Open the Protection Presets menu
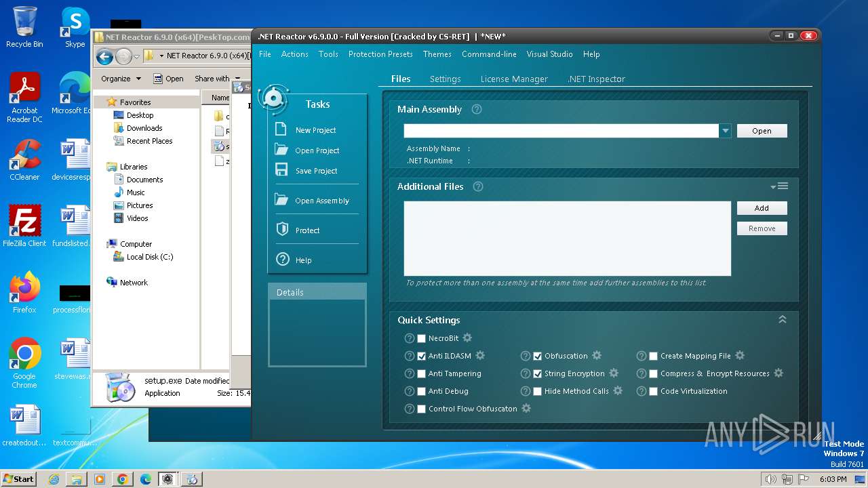Screen dimensions: 868x488 [380, 54]
